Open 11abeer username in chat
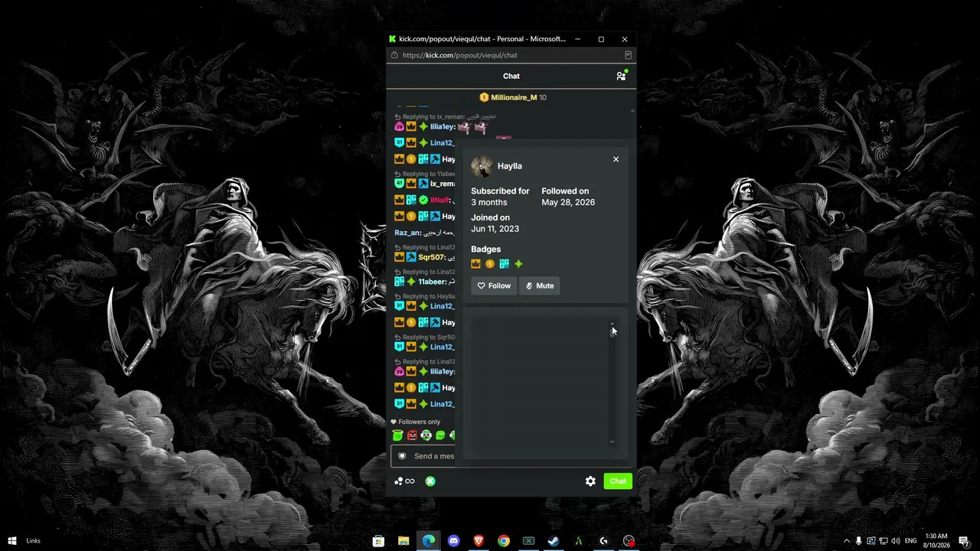The height and width of the screenshot is (551, 980). point(432,282)
